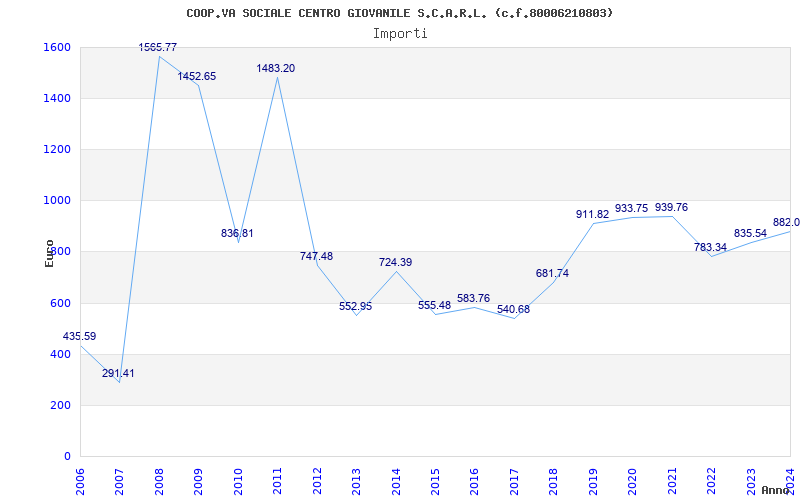This screenshot has height=500, width=800.
Task: Select the Euro y-axis title
Action: coord(50,252)
